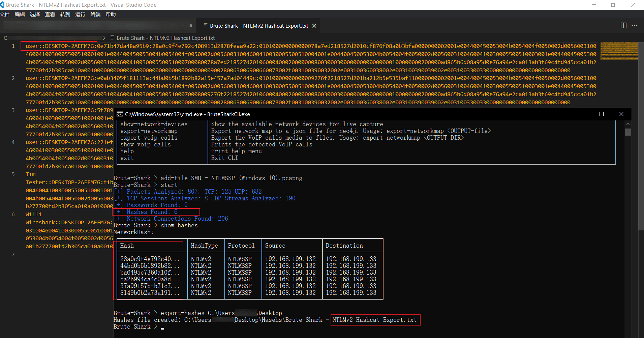Click the Source column header

tap(275, 246)
